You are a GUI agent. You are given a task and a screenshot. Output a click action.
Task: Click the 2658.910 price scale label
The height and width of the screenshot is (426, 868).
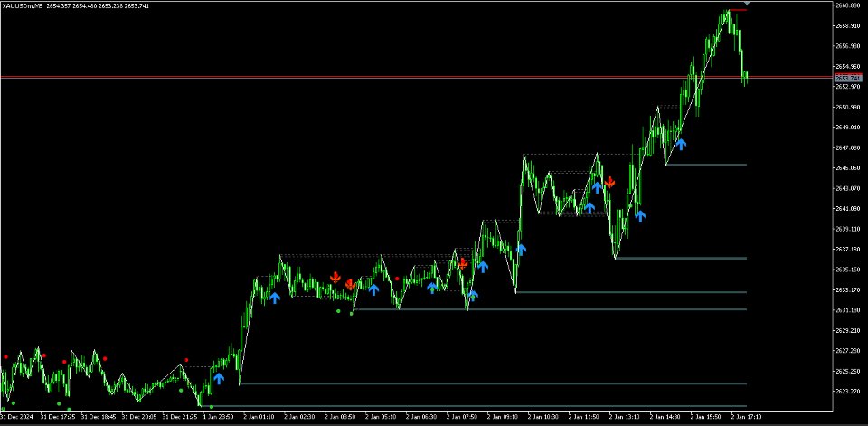(x=847, y=26)
